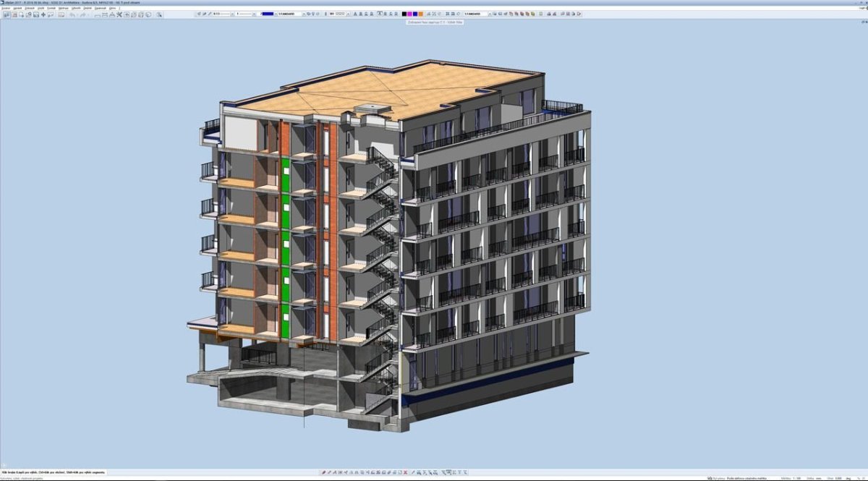The image size is (868, 481).
Task: Expand the STANDARD layer dropdown beside the blue color
Action: point(293,14)
